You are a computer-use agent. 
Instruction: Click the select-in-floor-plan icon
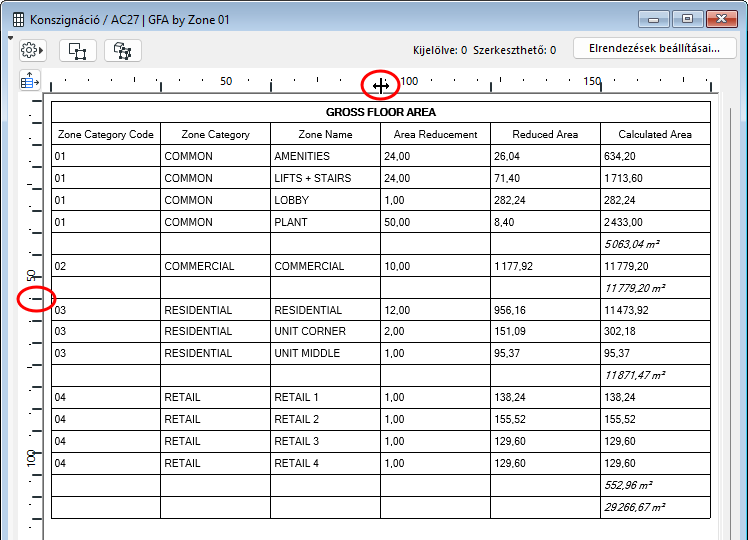tap(78, 51)
